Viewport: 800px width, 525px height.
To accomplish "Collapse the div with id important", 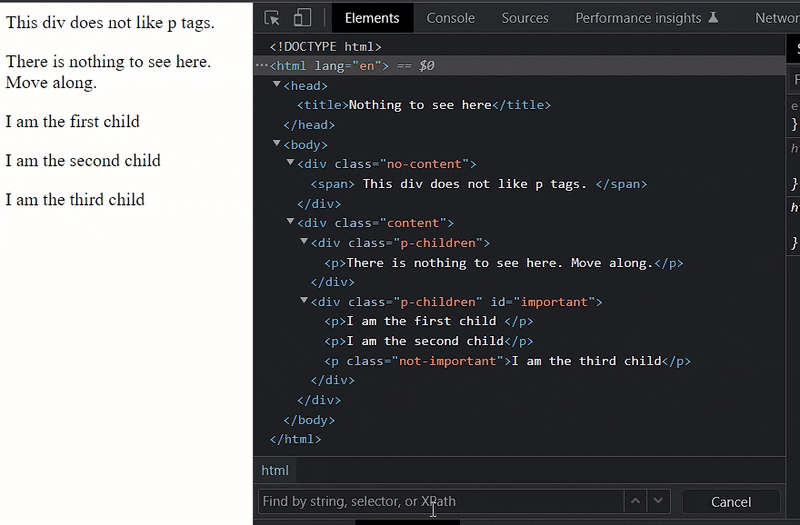I will tap(304, 301).
